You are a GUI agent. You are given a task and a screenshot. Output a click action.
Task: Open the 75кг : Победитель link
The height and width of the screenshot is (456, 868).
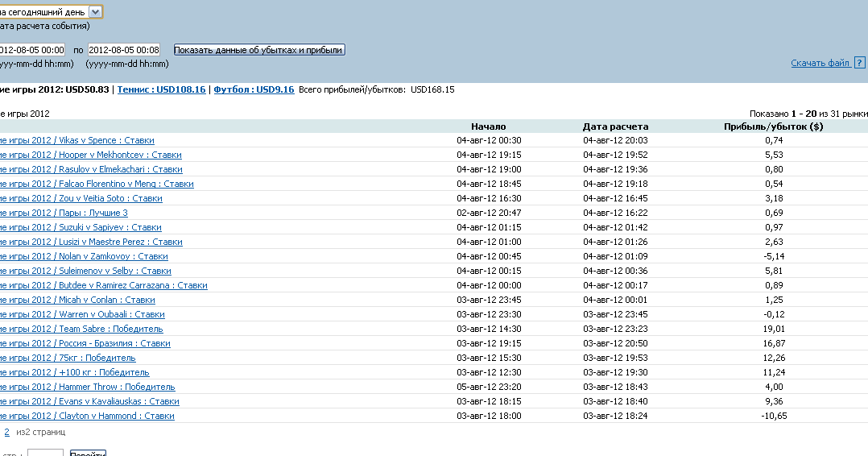68,358
